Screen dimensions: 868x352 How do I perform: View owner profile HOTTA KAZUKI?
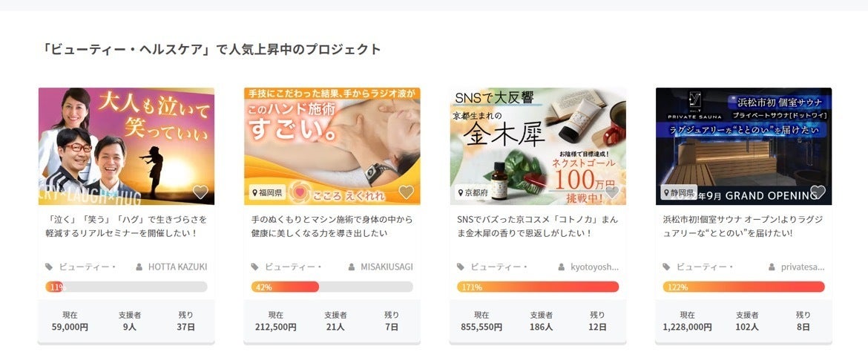[177, 267]
